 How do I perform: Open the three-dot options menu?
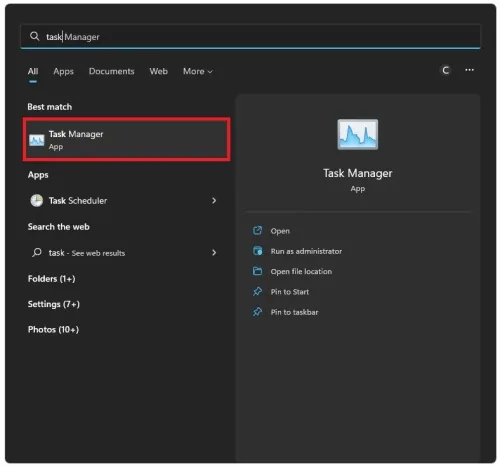469,70
